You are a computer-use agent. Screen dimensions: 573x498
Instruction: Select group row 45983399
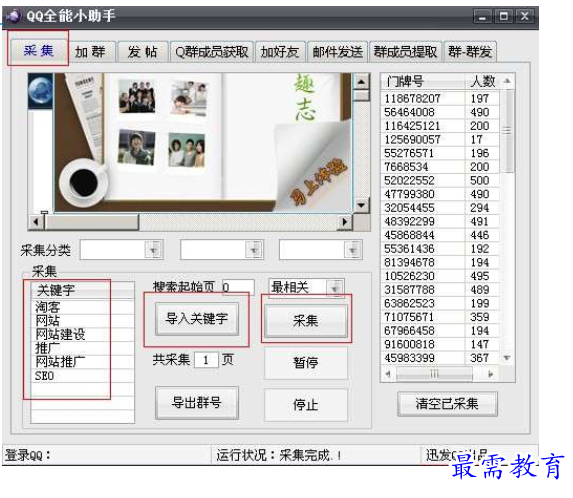(440, 358)
